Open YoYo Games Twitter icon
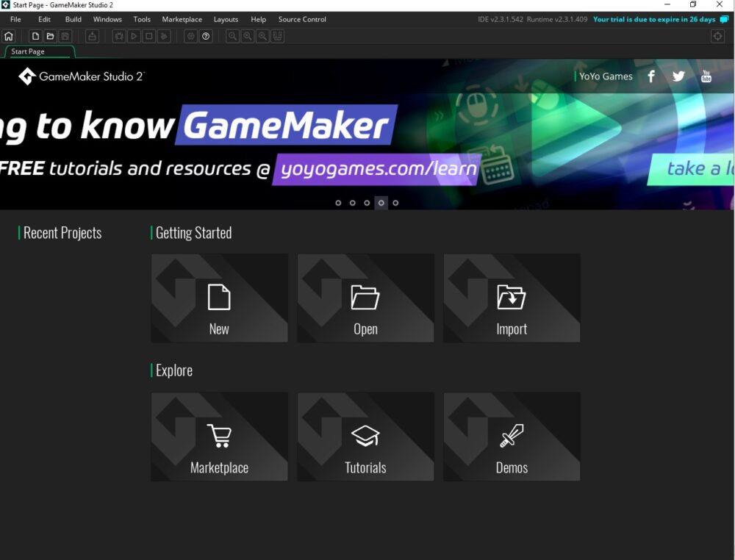 678,76
